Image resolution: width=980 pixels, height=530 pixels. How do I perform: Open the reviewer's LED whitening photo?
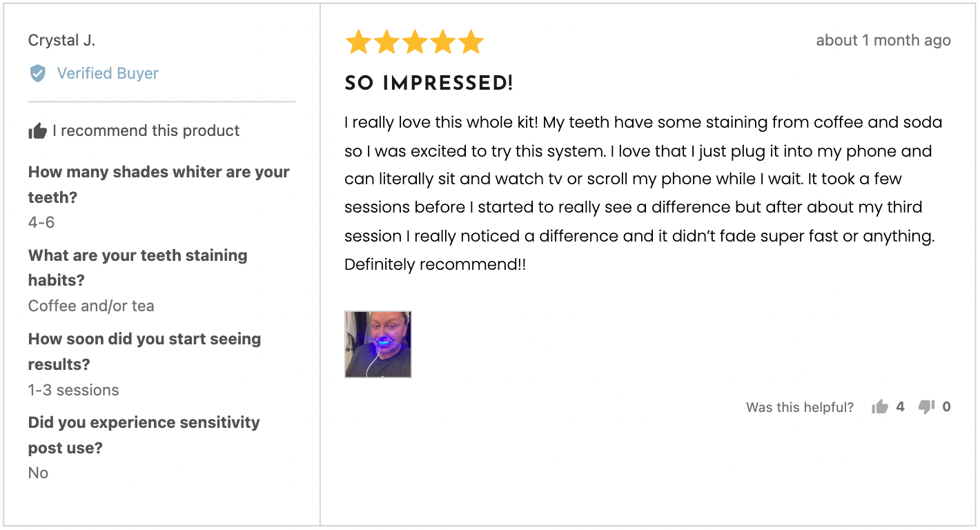click(378, 344)
